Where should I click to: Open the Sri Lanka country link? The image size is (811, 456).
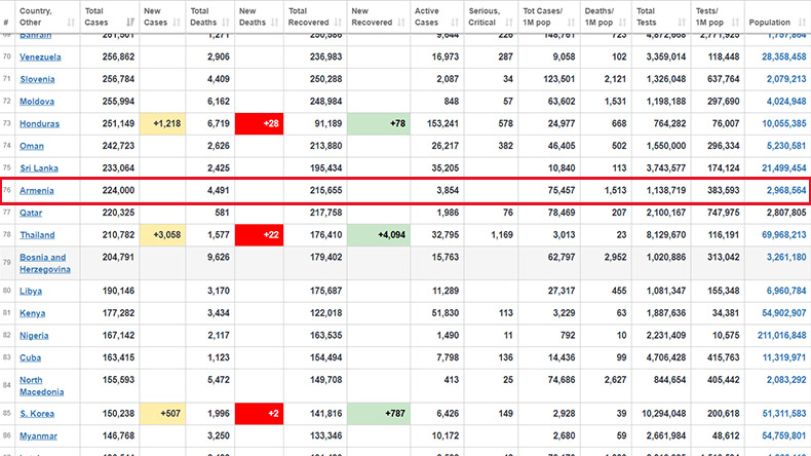(39, 168)
